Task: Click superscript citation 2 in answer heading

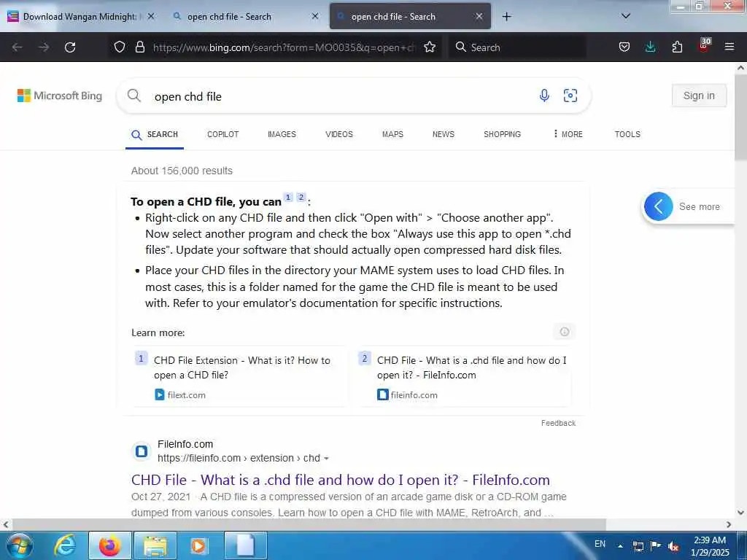Action: coord(301,197)
